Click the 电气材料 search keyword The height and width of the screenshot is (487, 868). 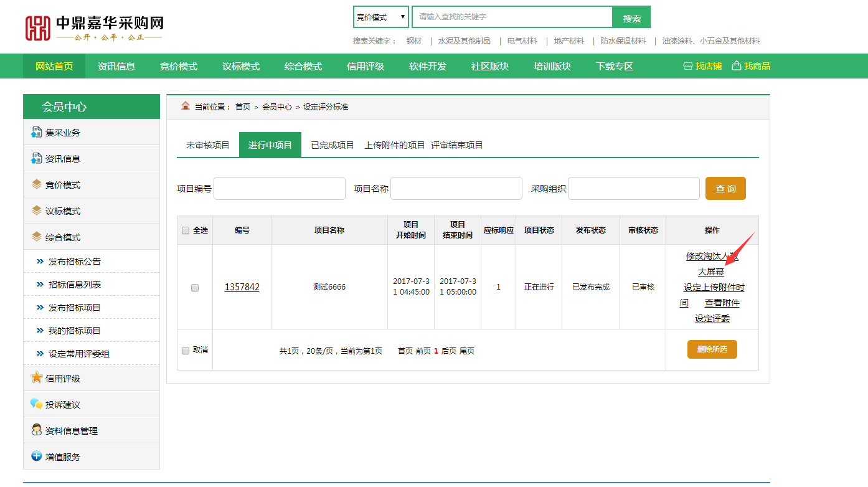click(522, 41)
